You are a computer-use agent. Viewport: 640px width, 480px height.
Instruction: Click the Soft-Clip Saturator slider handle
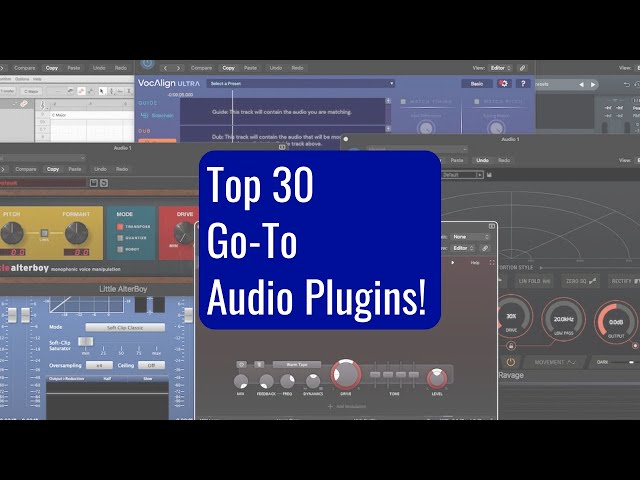coord(85,341)
